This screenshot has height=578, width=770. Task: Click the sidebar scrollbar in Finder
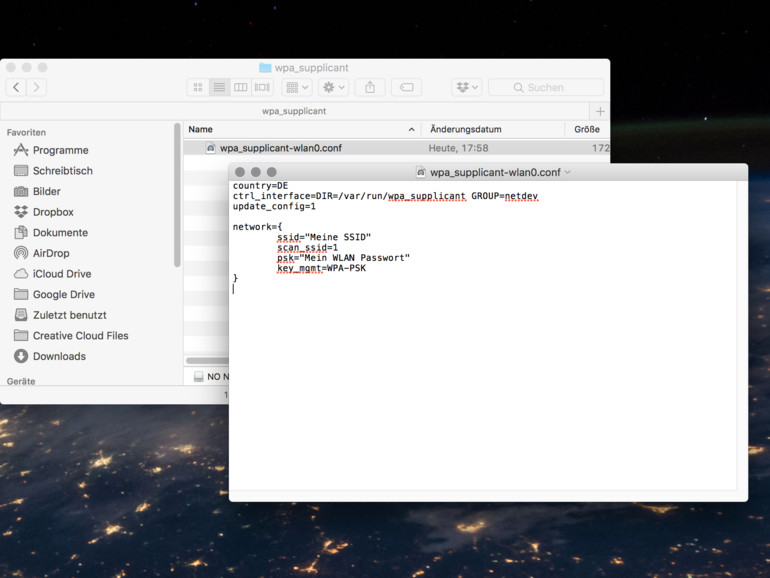tap(177, 195)
